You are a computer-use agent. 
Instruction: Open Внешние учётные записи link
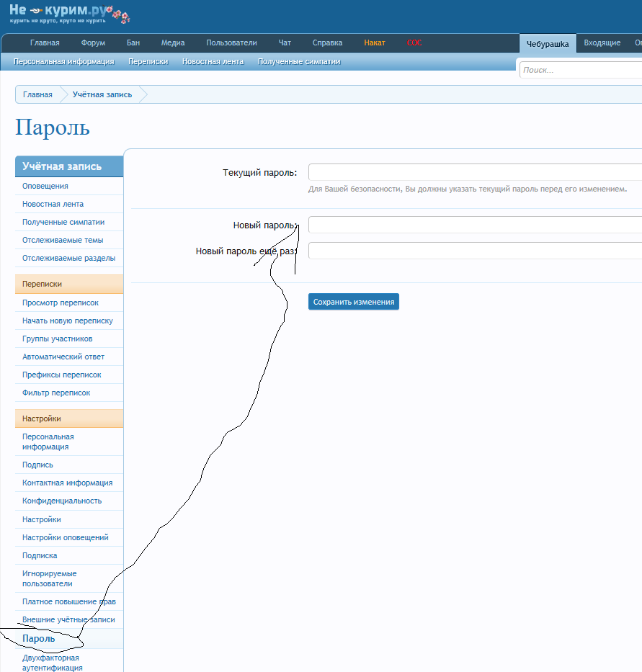tap(68, 619)
